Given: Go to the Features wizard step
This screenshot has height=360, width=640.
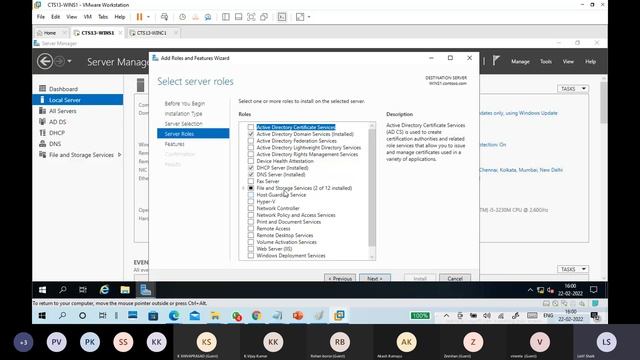Looking at the screenshot, I should tap(174, 144).
